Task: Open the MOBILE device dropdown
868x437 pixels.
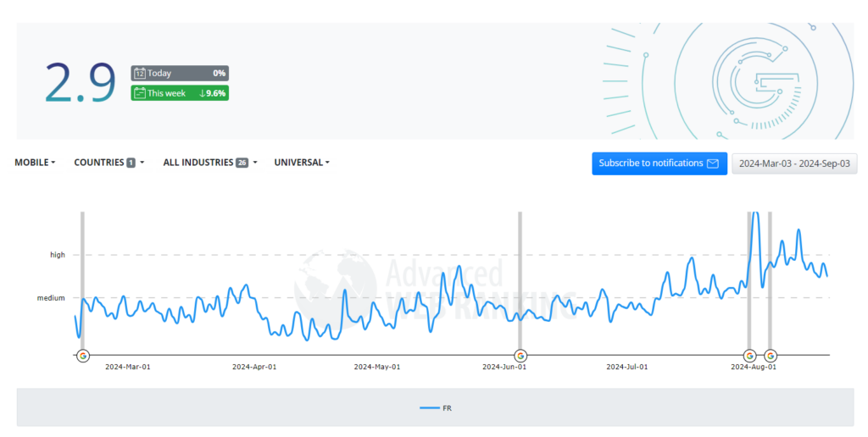Action: click(35, 163)
